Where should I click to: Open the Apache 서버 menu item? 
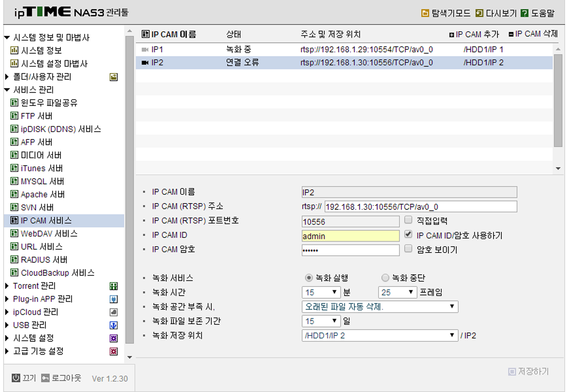pos(43,194)
